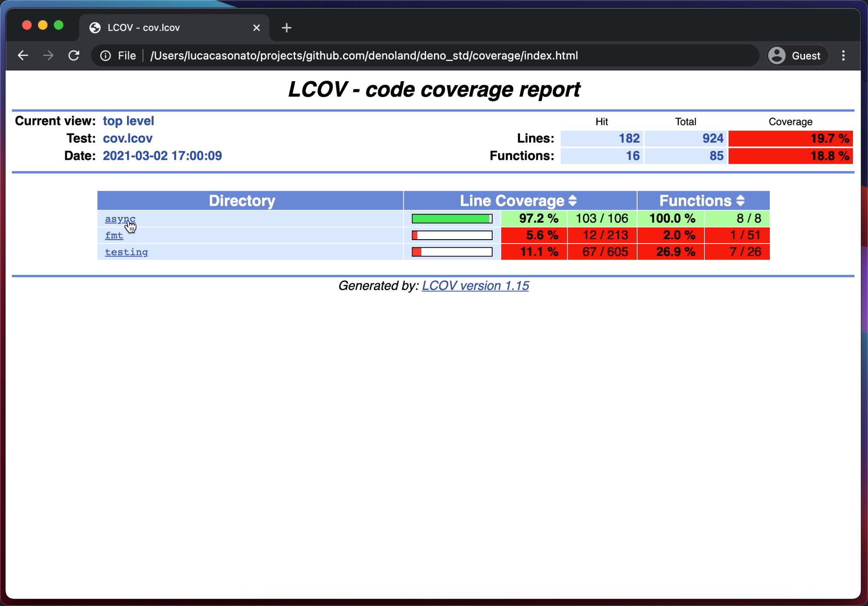This screenshot has width=868, height=606.
Task: Click the 11.1 % line coverage cell
Action: tap(534, 252)
